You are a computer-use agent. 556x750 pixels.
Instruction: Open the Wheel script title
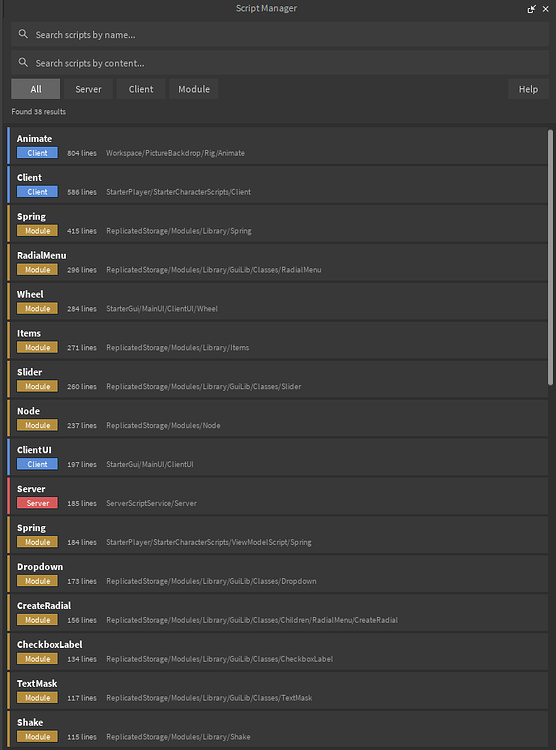point(30,294)
